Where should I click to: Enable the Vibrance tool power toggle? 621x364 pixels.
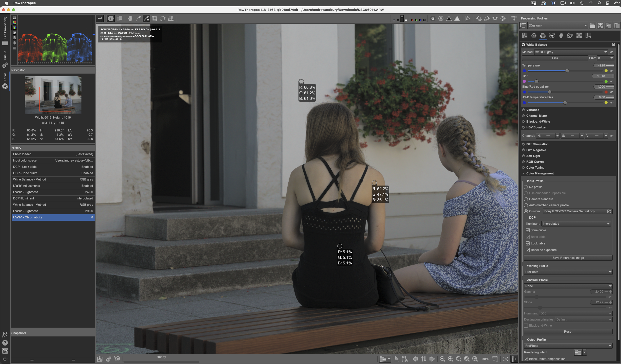click(x=523, y=110)
